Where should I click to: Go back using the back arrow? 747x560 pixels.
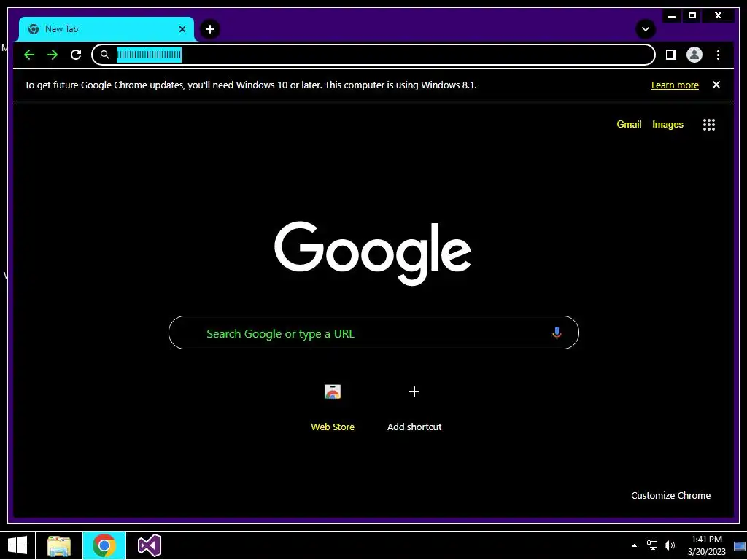pyautogui.click(x=29, y=55)
